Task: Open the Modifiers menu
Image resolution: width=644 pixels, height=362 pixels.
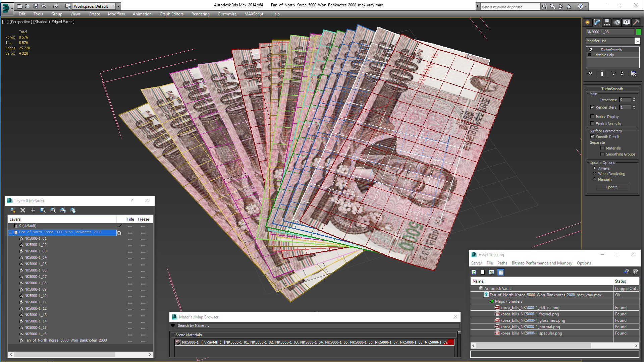Action: pos(116,14)
